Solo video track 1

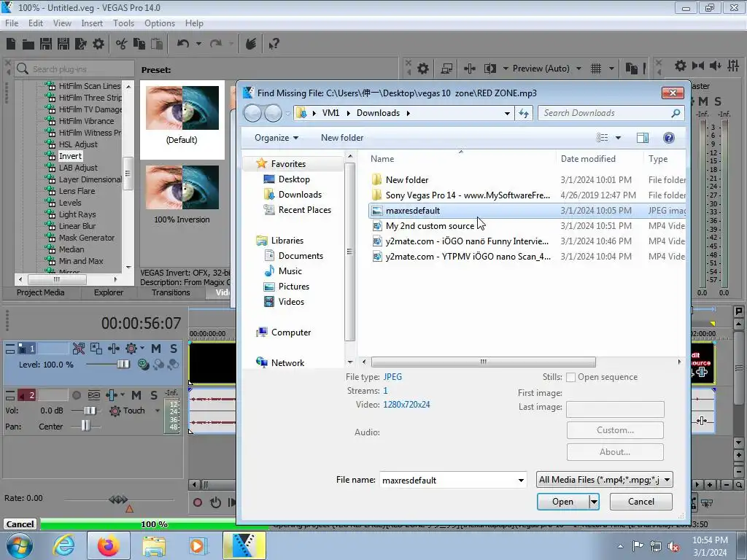point(174,349)
